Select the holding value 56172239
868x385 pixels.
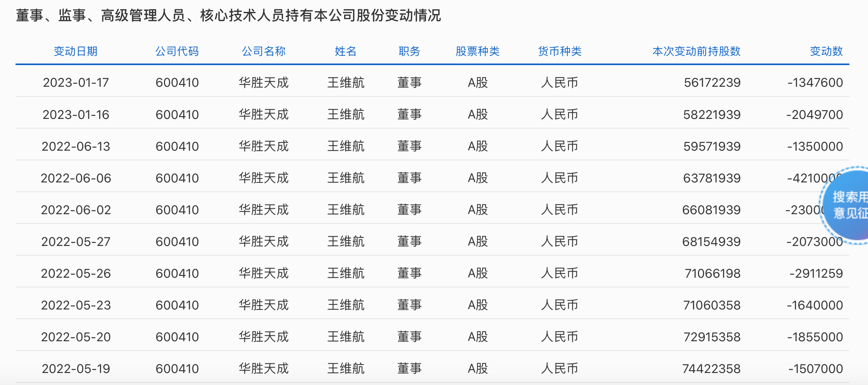[x=712, y=82]
